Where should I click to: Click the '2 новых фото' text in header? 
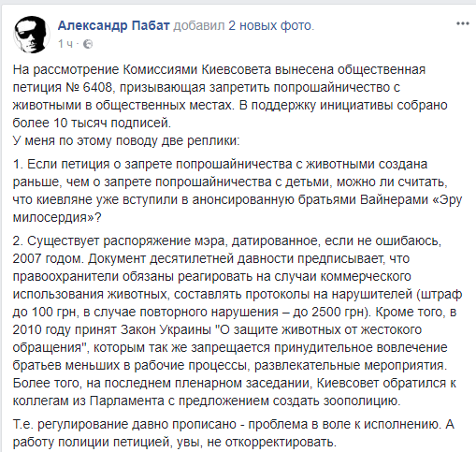point(270,25)
